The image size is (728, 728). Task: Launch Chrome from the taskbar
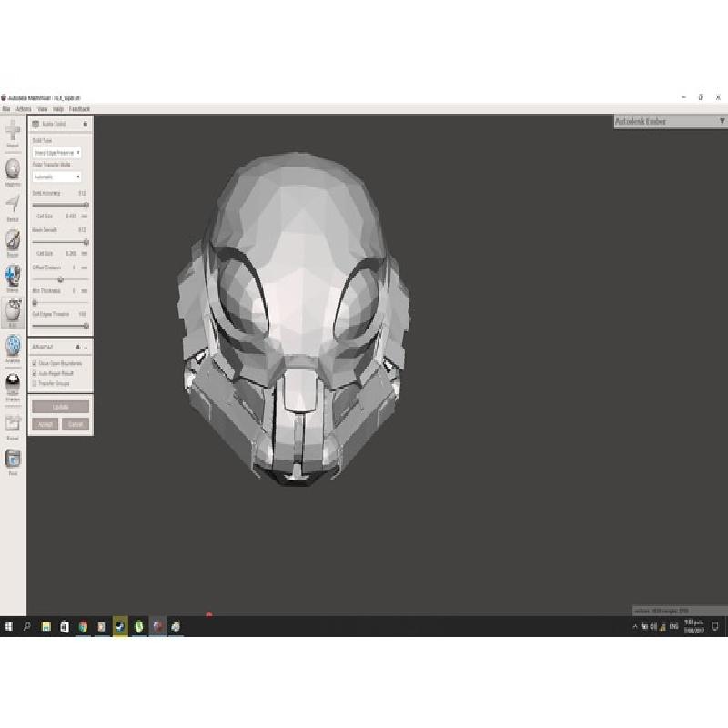83,627
